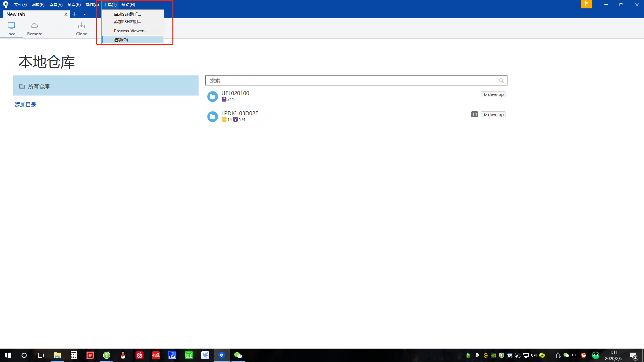Open Calculator from taskbar
644x362 pixels.
click(x=74, y=355)
